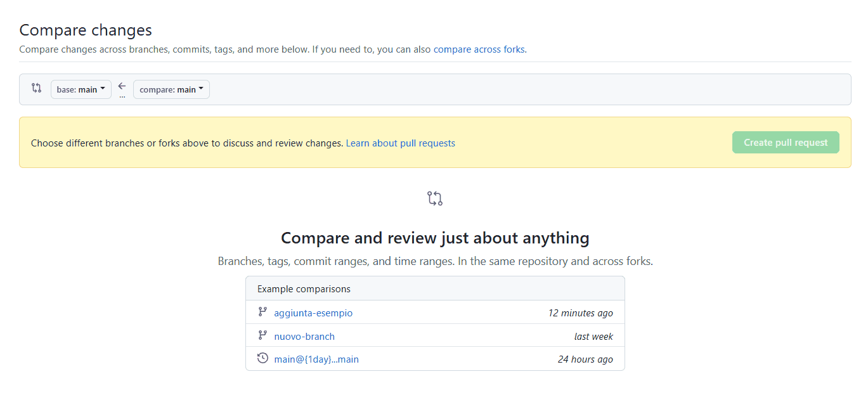Image resolution: width=868 pixels, height=407 pixels.
Task: Open the base branch dropdown
Action: pos(81,89)
